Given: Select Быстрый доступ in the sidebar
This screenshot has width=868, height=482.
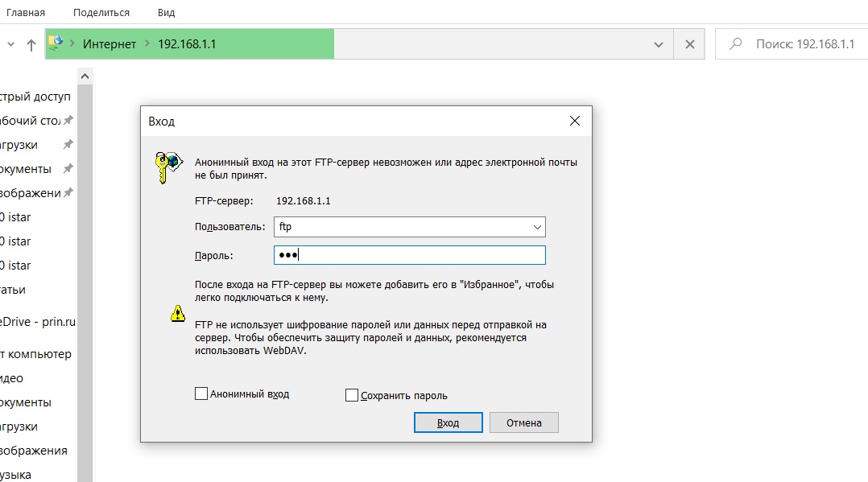Looking at the screenshot, I should click(x=35, y=97).
